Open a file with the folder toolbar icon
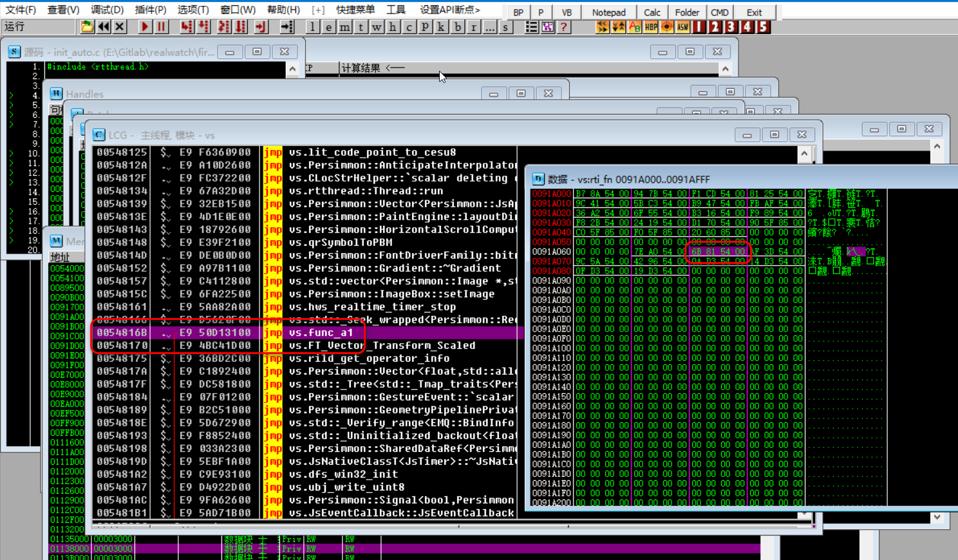This screenshot has width=958, height=560. (x=87, y=26)
